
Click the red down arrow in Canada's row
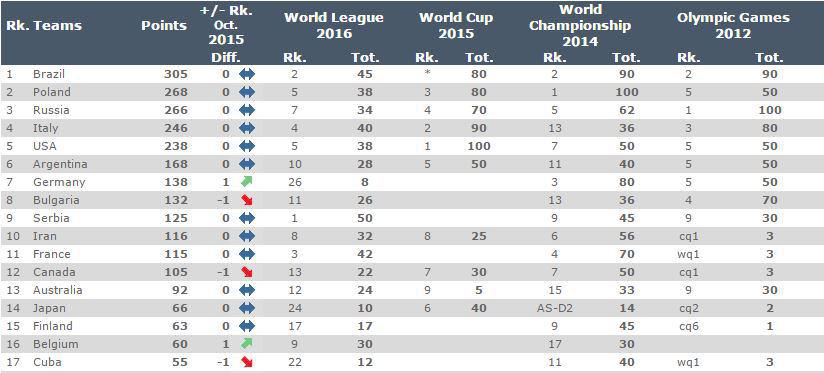(x=246, y=272)
